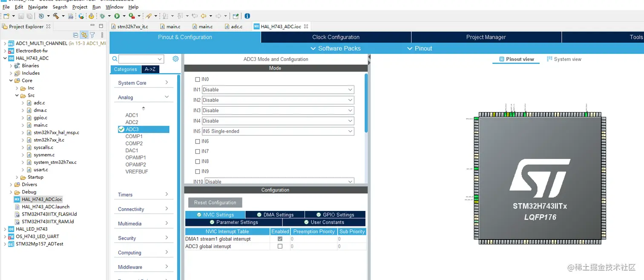This screenshot has width=644, height=280.
Task: Collapse the Core folder in project tree
Action: tap(11, 81)
